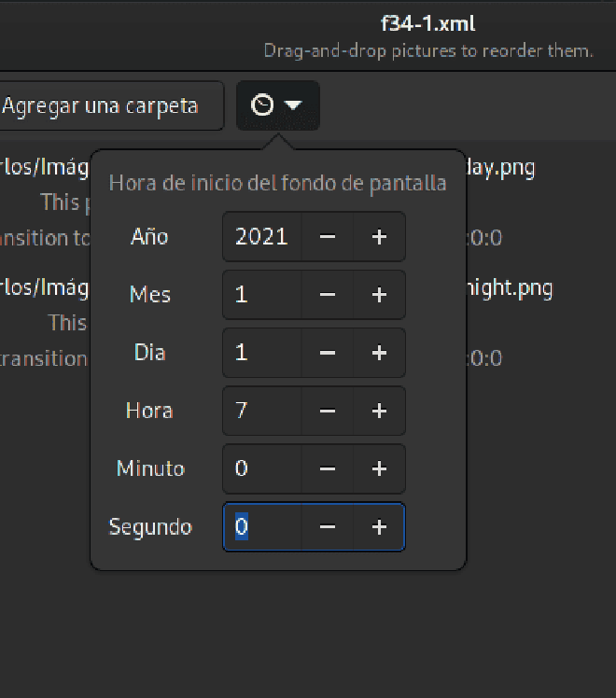This screenshot has width=616, height=698.
Task: Decrease the Año value with minus
Action: pos(328,236)
